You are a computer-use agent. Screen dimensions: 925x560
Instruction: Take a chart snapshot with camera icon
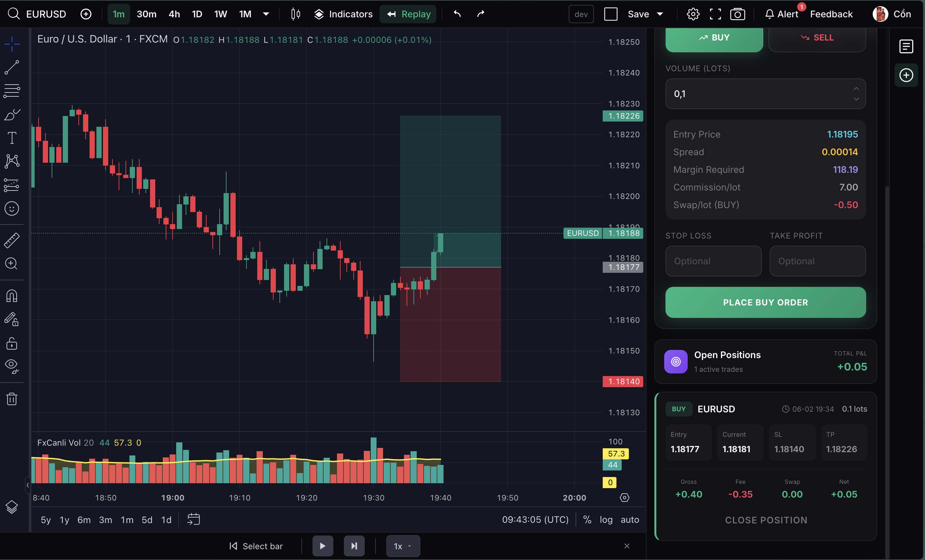click(x=737, y=14)
